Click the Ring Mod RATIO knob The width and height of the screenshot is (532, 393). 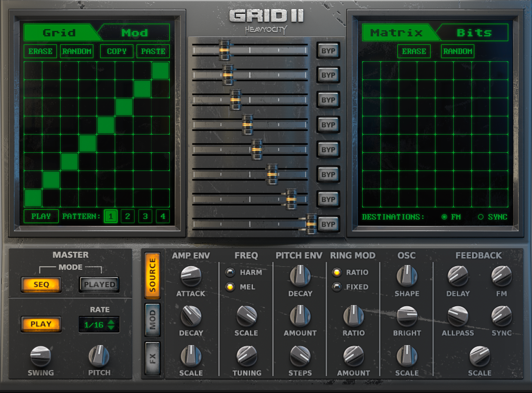(x=353, y=316)
